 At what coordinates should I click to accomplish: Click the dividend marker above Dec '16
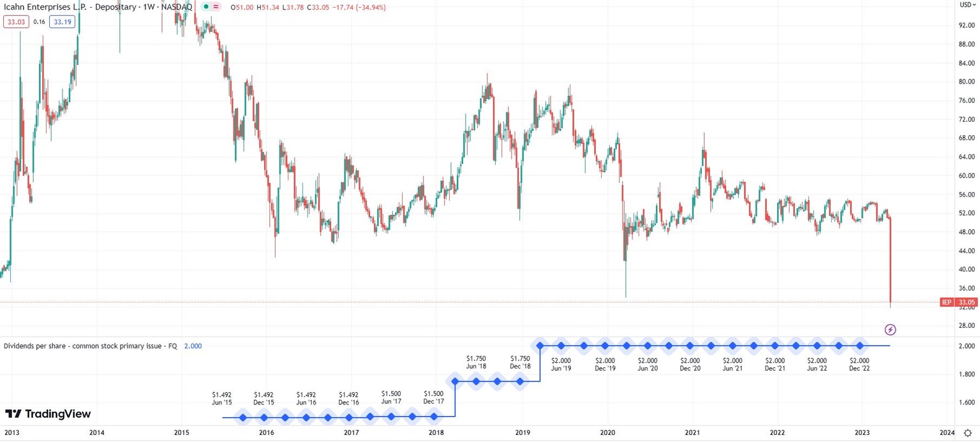click(349, 418)
